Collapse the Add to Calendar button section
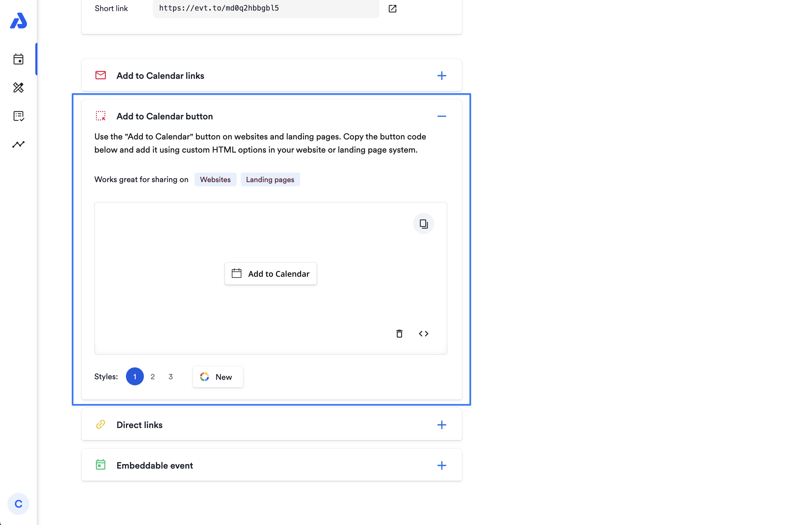This screenshot has height=525, width=812. point(441,116)
